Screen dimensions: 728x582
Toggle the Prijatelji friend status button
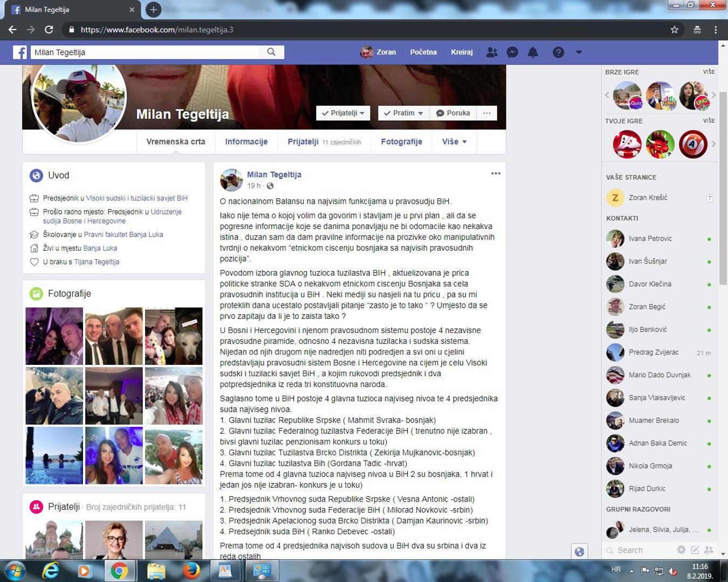click(x=343, y=113)
